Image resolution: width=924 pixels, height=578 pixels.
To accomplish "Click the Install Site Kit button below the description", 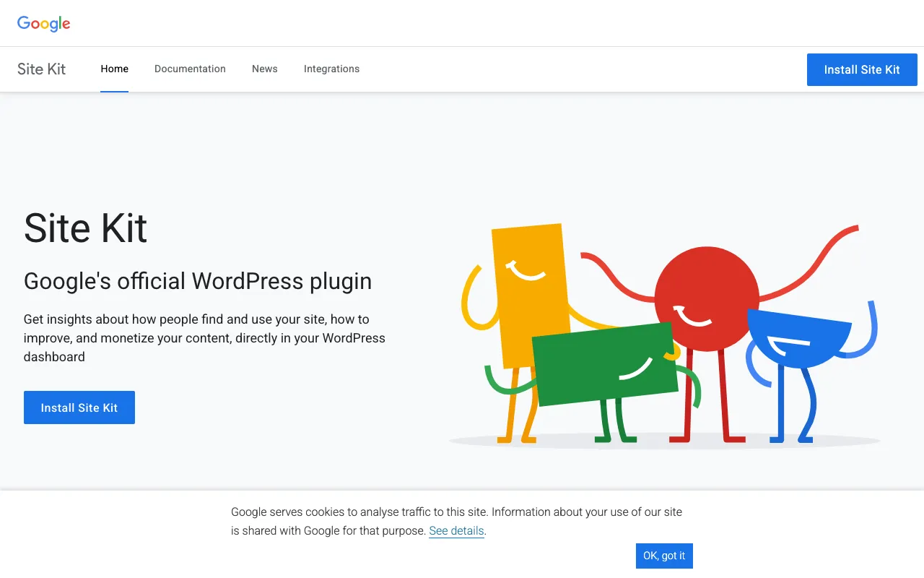I will click(x=79, y=407).
